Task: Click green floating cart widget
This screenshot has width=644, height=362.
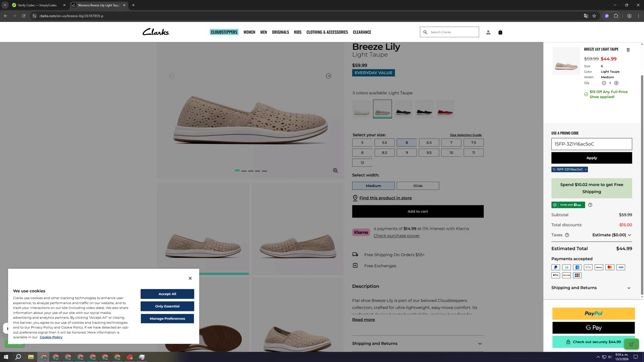Action: (x=632, y=344)
